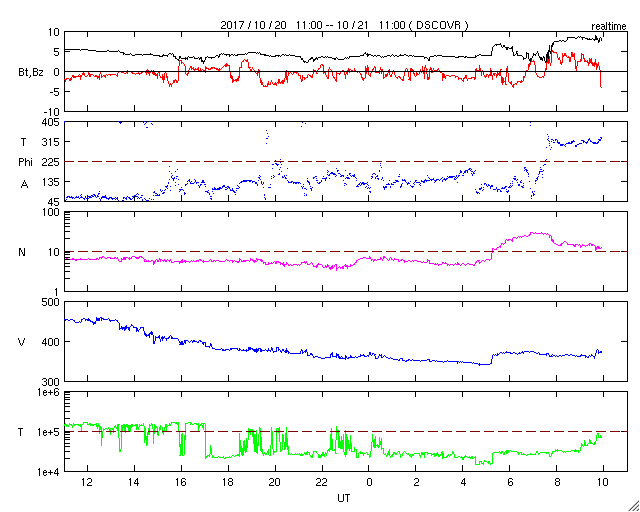This screenshot has height=512, width=640.
Task: Click the "135" tick on the Phi axis
Action: tap(51, 182)
